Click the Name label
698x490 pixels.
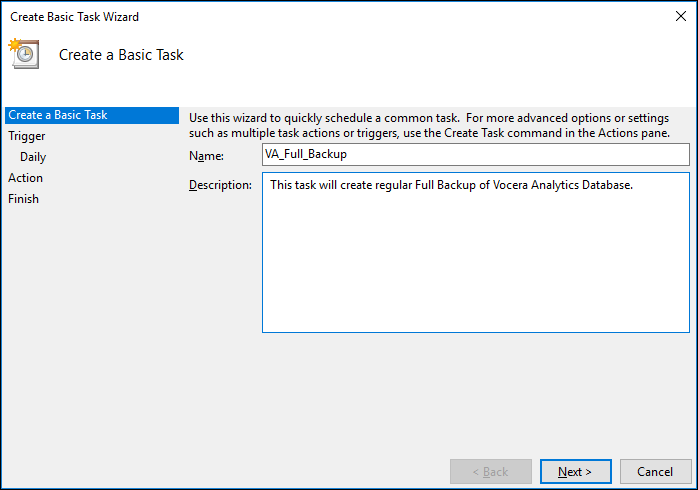click(x=207, y=156)
